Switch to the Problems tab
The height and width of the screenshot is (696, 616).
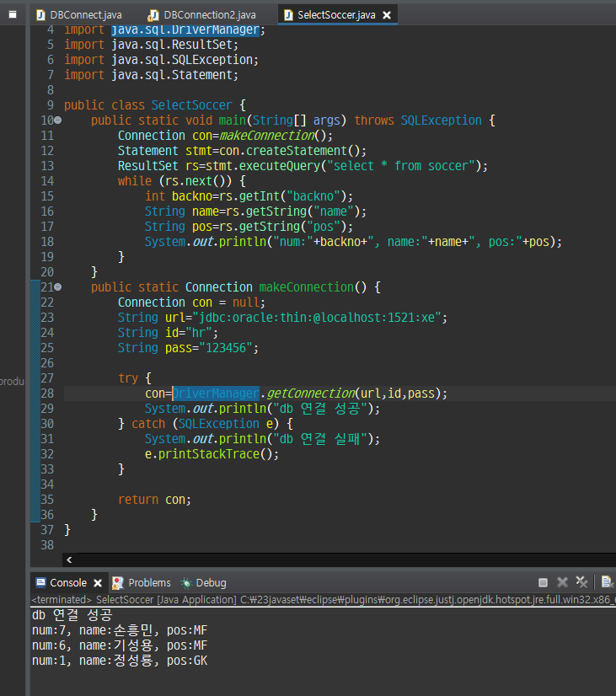point(142,583)
